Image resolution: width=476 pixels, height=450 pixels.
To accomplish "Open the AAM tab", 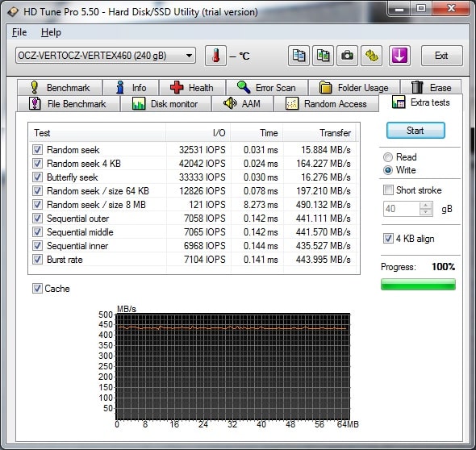I will tap(242, 104).
